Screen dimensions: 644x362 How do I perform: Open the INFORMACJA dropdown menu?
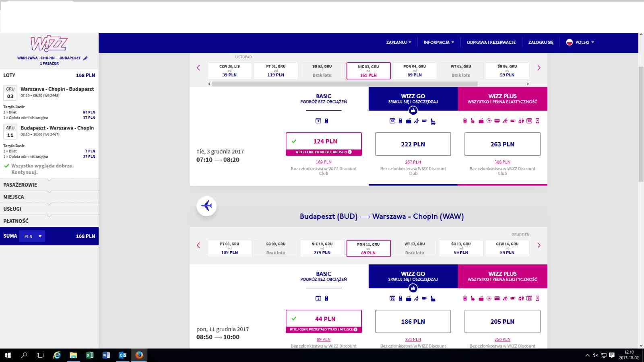[439, 42]
